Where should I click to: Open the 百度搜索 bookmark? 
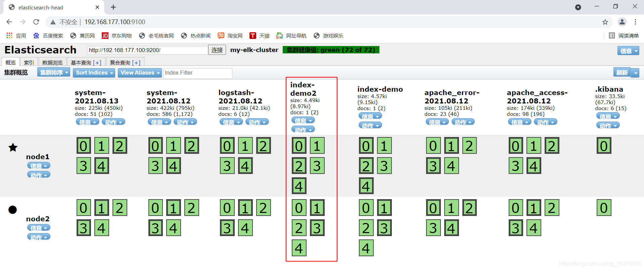coord(48,36)
